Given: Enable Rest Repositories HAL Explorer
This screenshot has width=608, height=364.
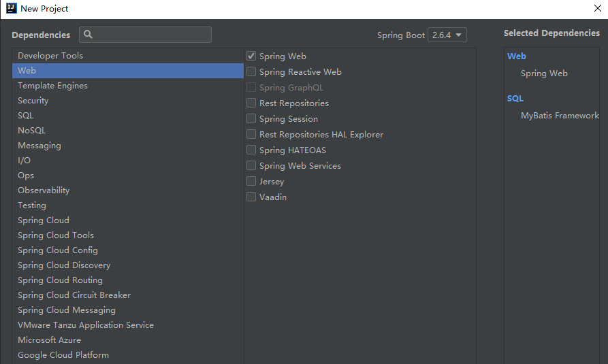Looking at the screenshot, I should pos(251,134).
